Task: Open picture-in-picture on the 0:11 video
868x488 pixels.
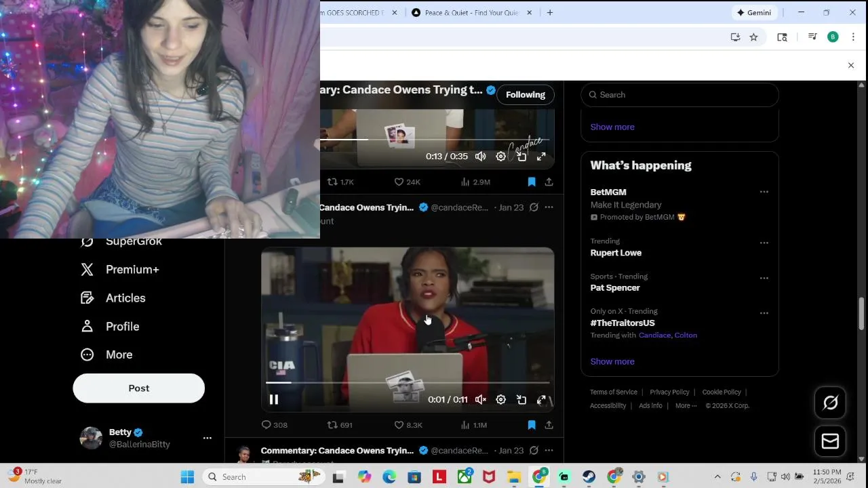Action: click(521, 400)
